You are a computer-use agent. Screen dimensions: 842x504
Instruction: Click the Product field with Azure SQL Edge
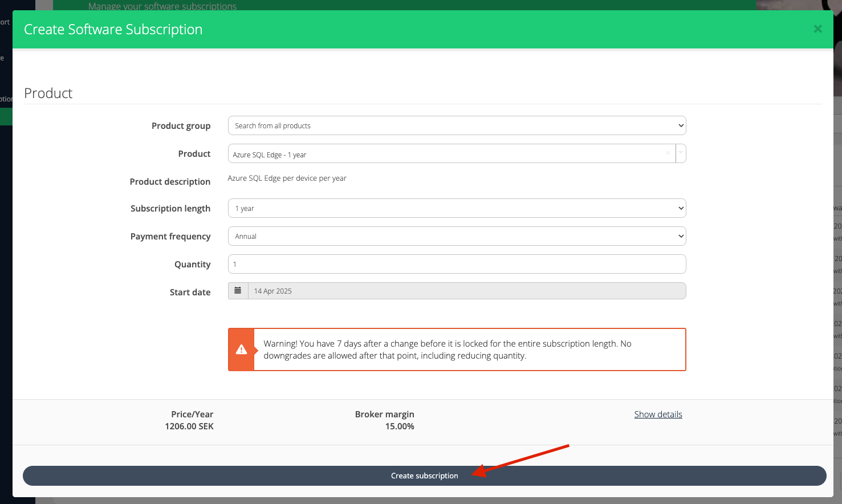point(445,154)
